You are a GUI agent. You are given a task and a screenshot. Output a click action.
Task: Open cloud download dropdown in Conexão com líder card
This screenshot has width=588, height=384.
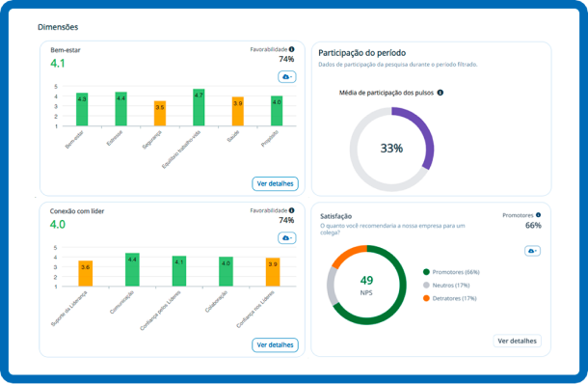pyautogui.click(x=287, y=238)
